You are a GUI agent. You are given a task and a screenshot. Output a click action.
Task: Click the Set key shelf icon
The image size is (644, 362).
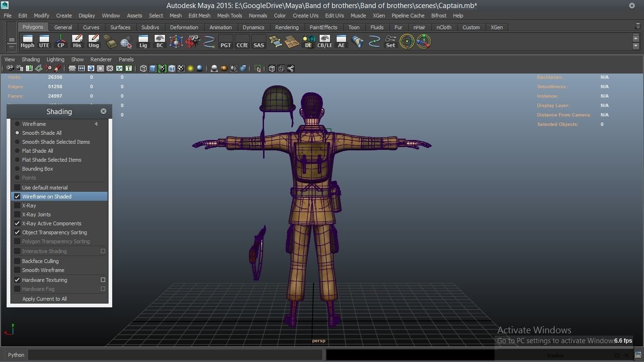pyautogui.click(x=390, y=41)
